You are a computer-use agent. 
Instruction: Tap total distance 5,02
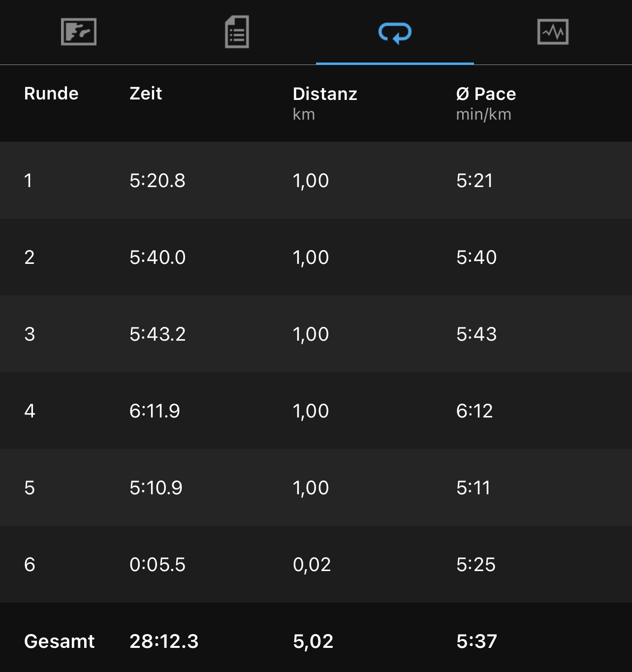[x=313, y=641]
